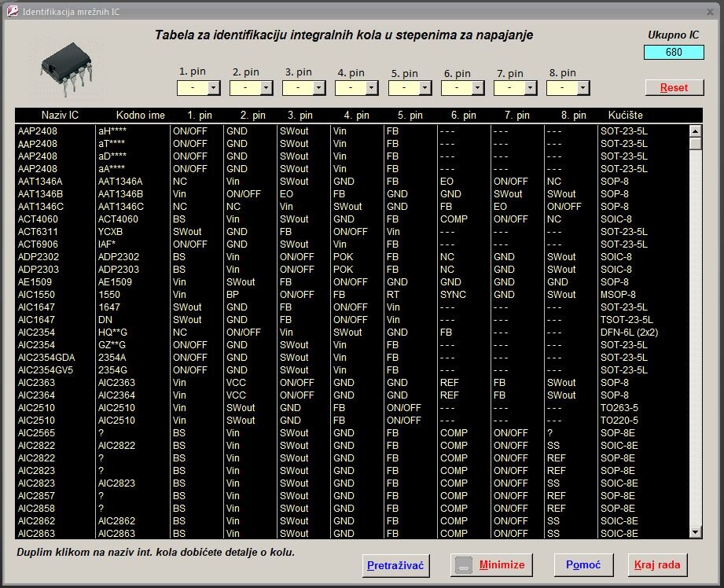This screenshot has width=724, height=588.
Task: Expand the 2. pin dropdown filter
Action: (x=266, y=88)
